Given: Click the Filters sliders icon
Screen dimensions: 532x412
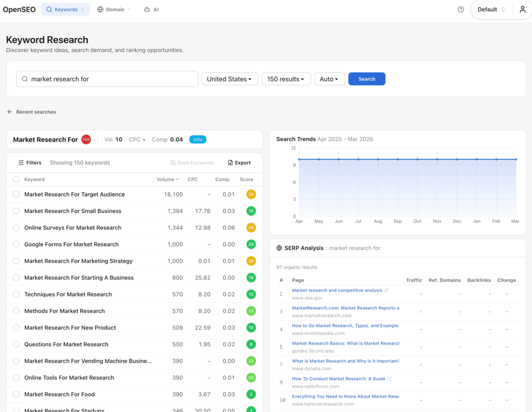Looking at the screenshot, I should coord(21,162).
